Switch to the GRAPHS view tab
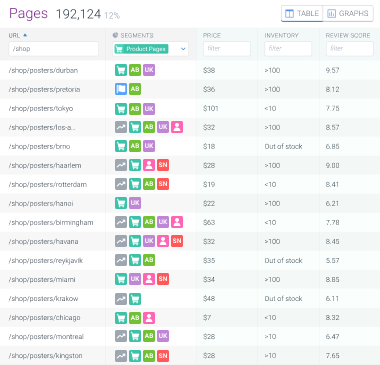 click(348, 14)
